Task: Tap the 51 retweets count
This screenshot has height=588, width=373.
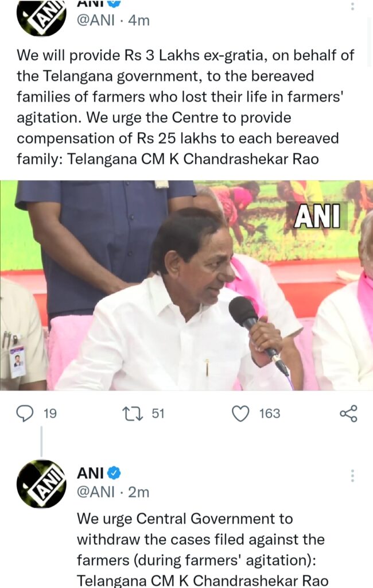Action: click(158, 413)
